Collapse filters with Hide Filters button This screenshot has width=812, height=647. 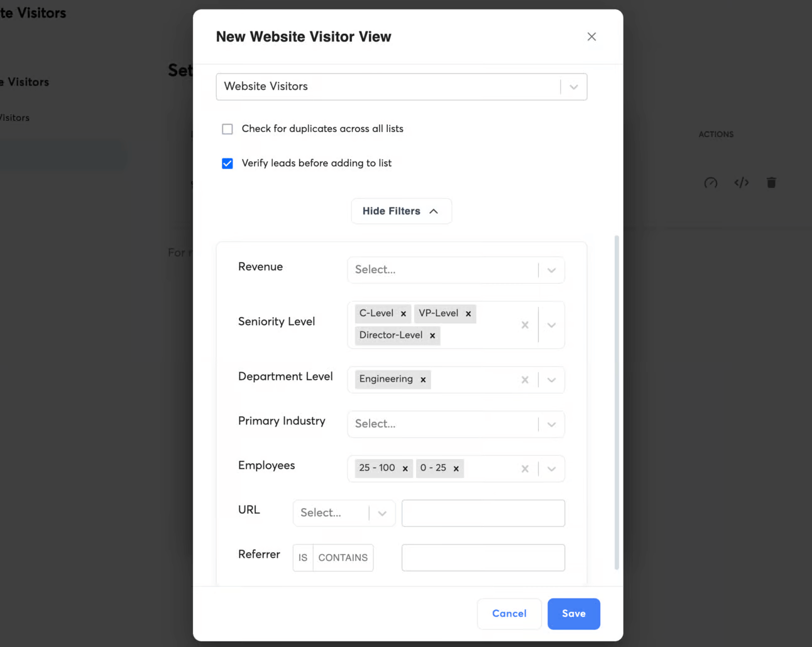[401, 211]
